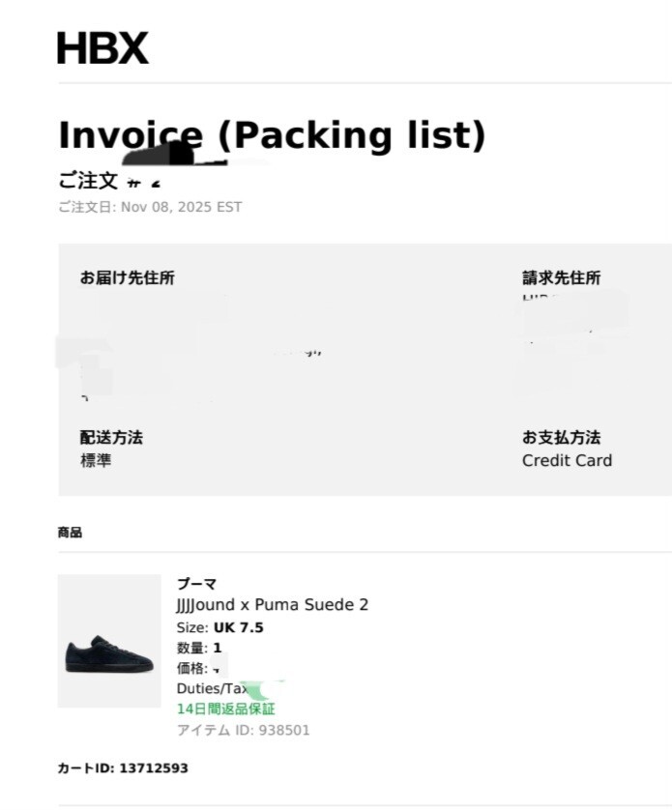This screenshot has width=672, height=810.
Task: Click the プーマ brand name
Action: click(x=196, y=584)
